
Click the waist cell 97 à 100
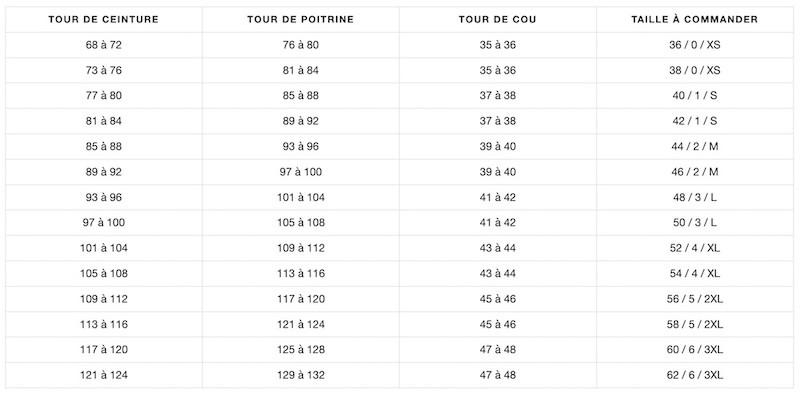pyautogui.click(x=104, y=223)
